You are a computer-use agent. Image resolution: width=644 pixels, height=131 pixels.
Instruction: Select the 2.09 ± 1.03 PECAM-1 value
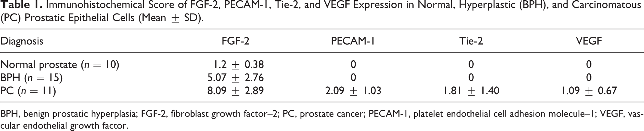point(353,90)
